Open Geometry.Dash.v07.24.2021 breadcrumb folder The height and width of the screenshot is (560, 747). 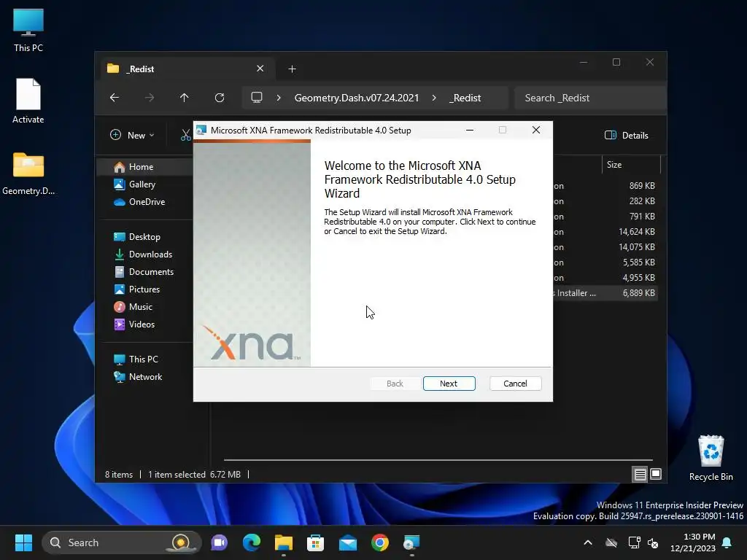click(356, 98)
